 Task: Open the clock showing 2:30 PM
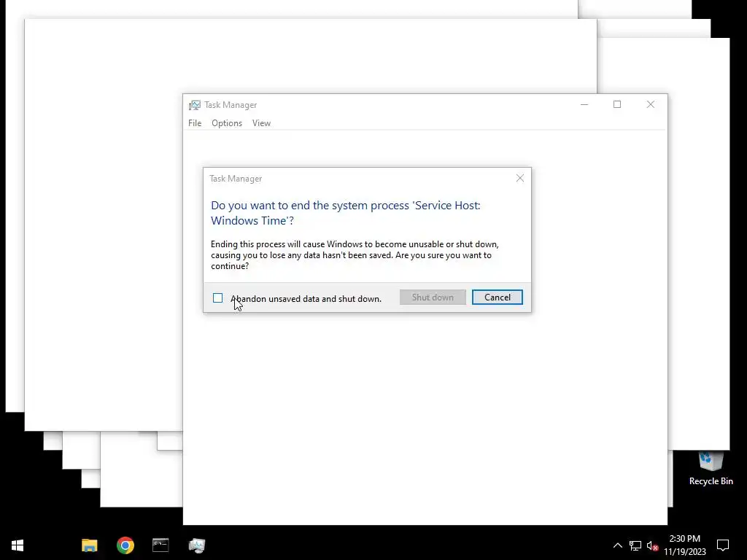(684, 545)
